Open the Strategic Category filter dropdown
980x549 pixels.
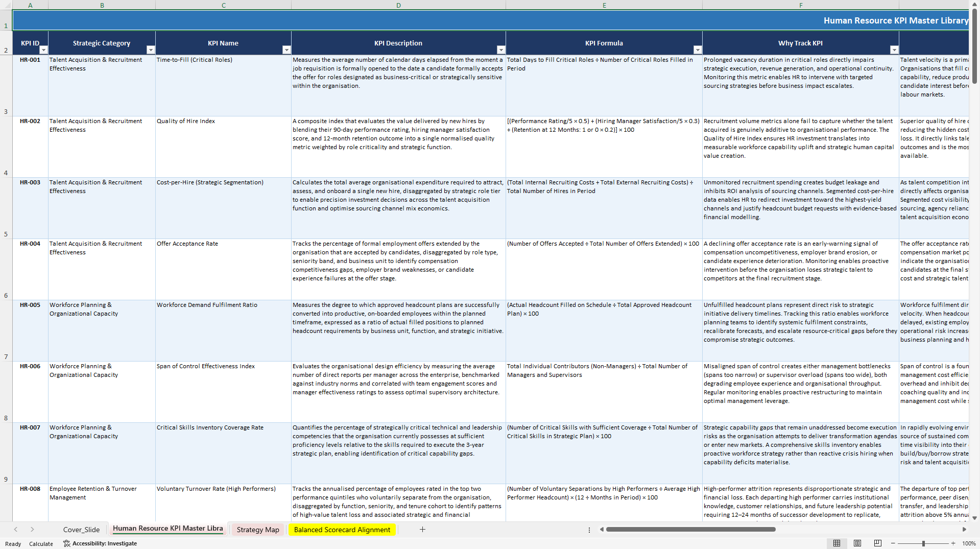coord(151,50)
